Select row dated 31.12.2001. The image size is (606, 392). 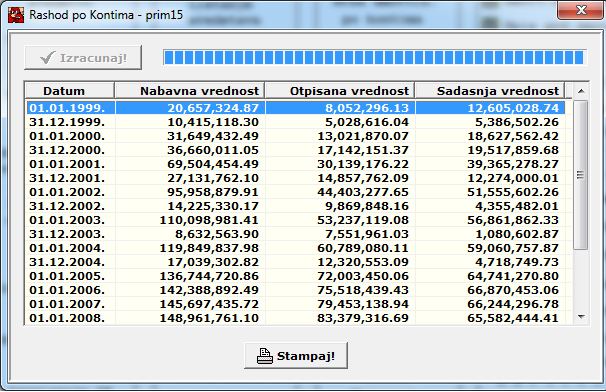pos(296,178)
